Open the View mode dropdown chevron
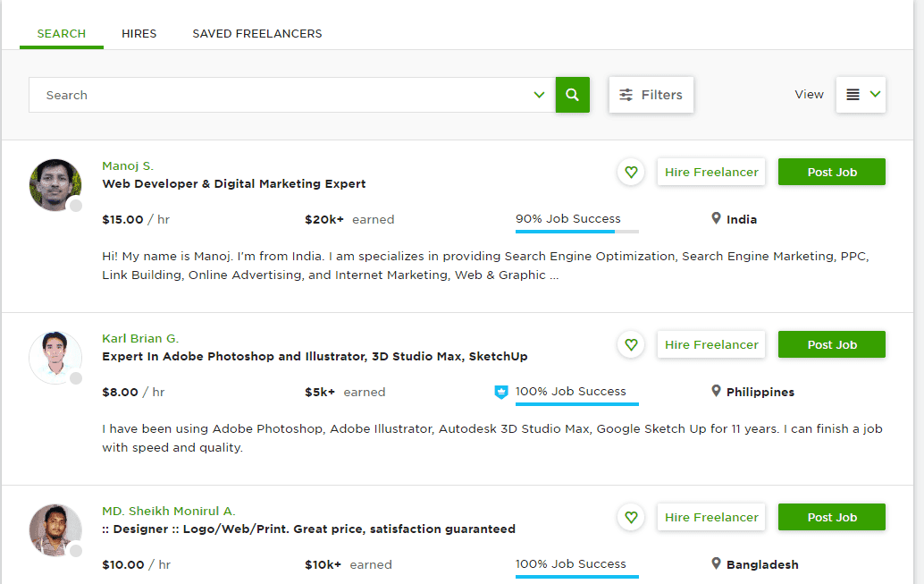 click(875, 94)
